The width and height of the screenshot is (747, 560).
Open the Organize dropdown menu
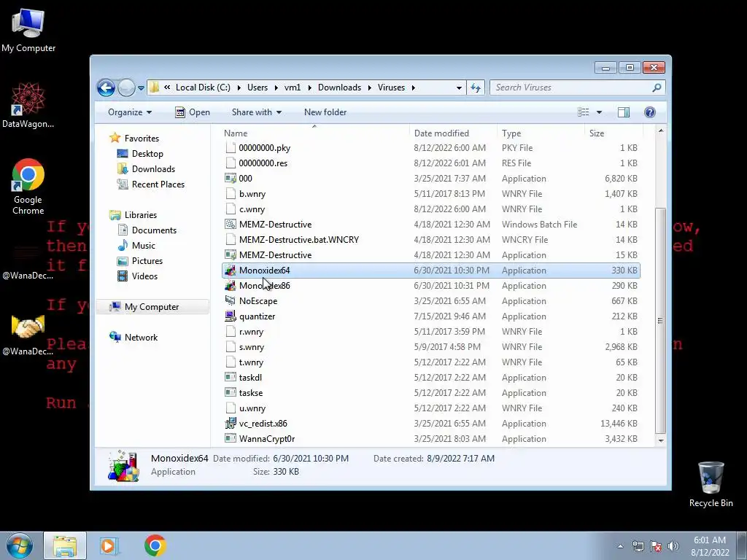130,112
